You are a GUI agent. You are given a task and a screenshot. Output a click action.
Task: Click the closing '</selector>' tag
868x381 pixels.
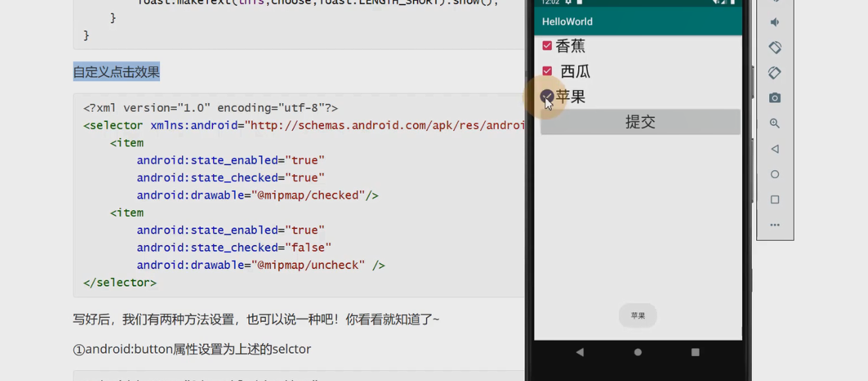click(120, 283)
